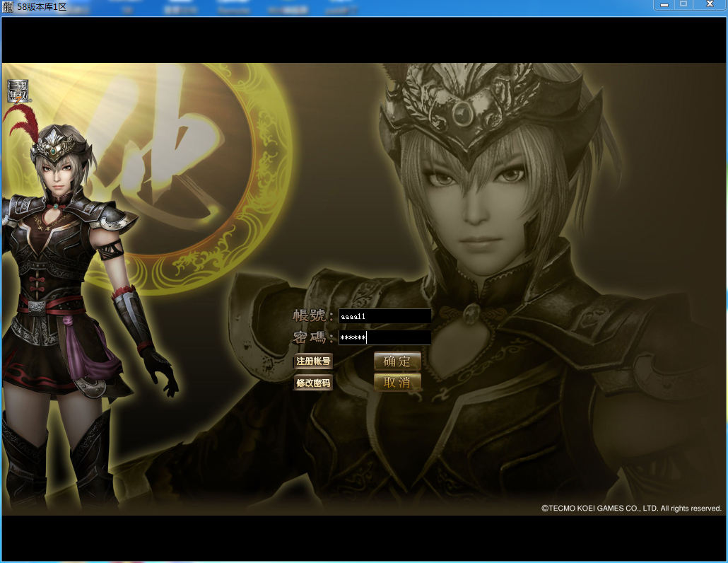Open the 注册帐号 register account button
728x563 pixels.
313,361
